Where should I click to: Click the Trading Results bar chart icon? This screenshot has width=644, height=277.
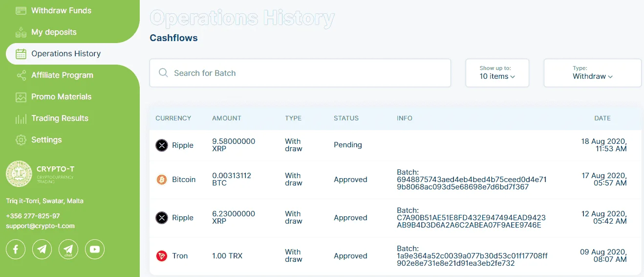click(21, 118)
